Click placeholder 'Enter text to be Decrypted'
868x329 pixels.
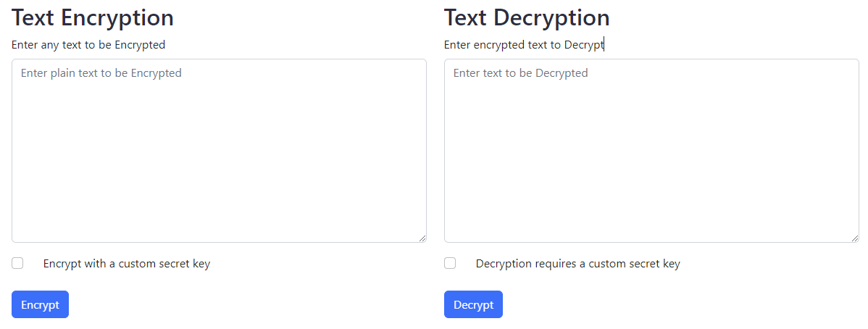click(x=521, y=73)
